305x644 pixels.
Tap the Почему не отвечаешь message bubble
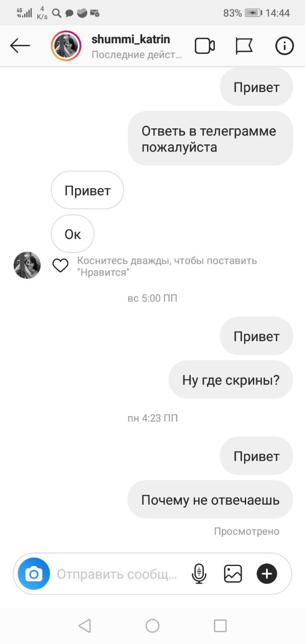[x=210, y=500]
